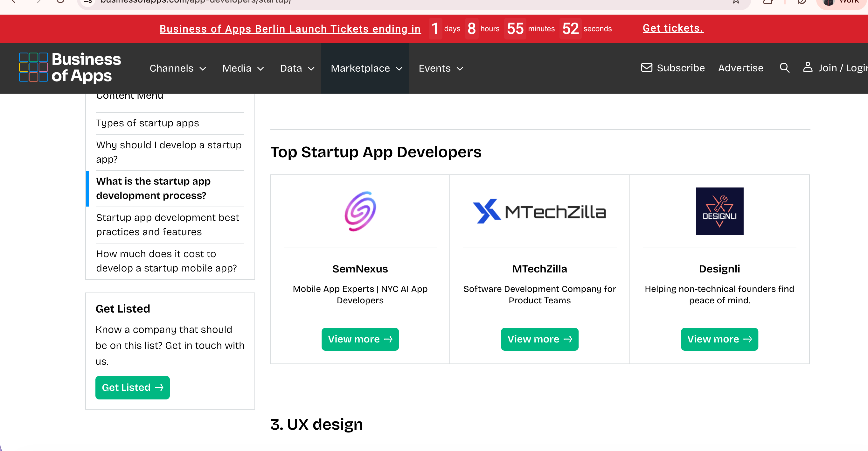The image size is (868, 451).
Task: Click the MTechZilla logo image
Action: click(x=539, y=211)
